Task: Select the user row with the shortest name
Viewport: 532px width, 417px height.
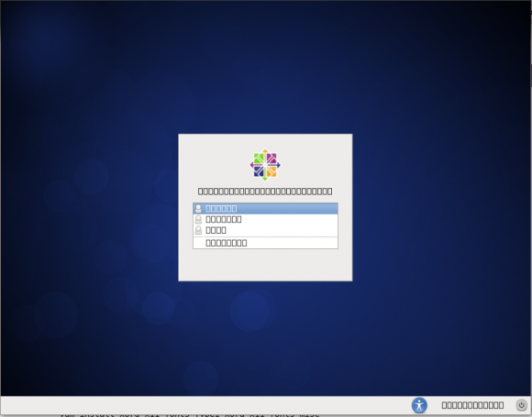Action: tap(265, 230)
